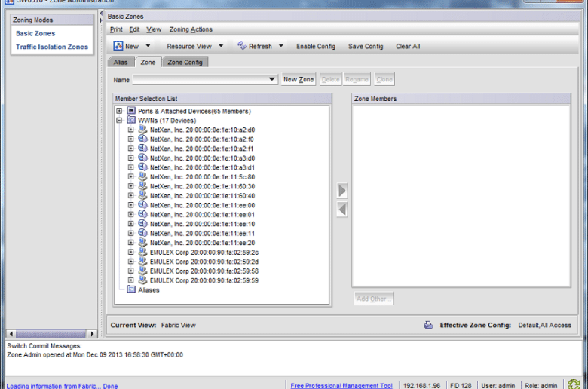Click the device icon for 20:00:00:0e:1e:10:a2:f0
588x389 pixels.
(143, 139)
